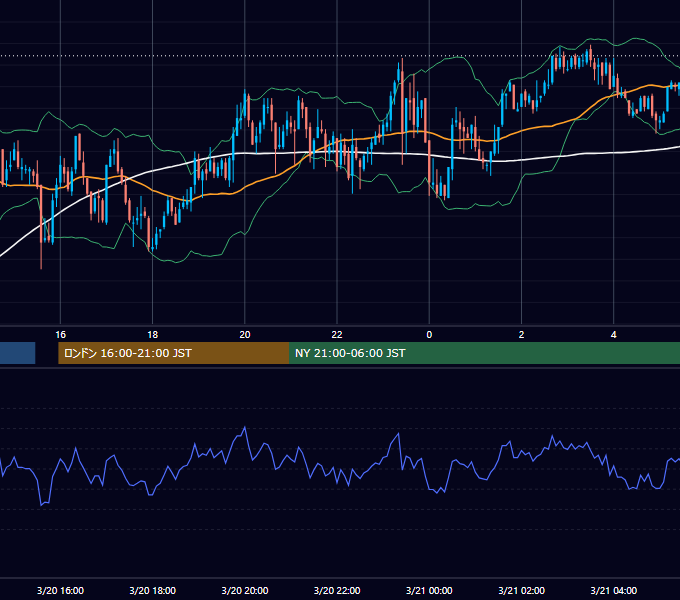Image resolution: width=680 pixels, height=600 pixels.
Task: Click the 3/20 20:00 date label
Action: point(245,590)
